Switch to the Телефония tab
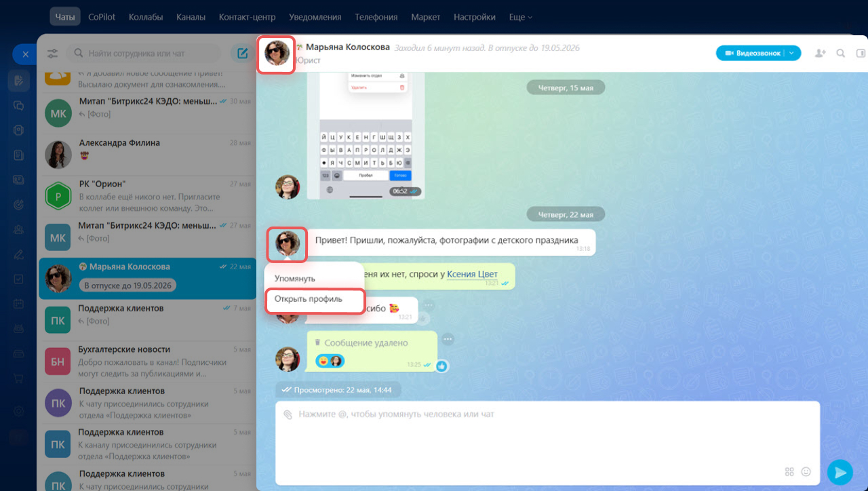 pyautogui.click(x=376, y=17)
